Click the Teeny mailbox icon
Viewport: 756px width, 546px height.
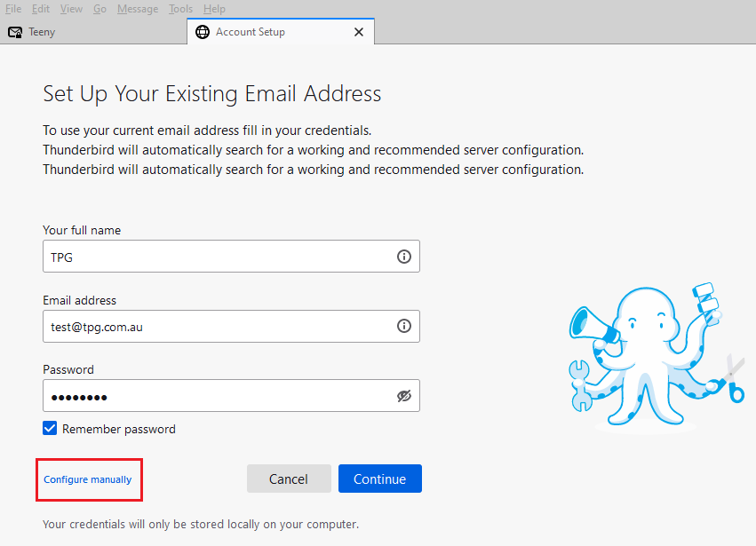pyautogui.click(x=15, y=31)
